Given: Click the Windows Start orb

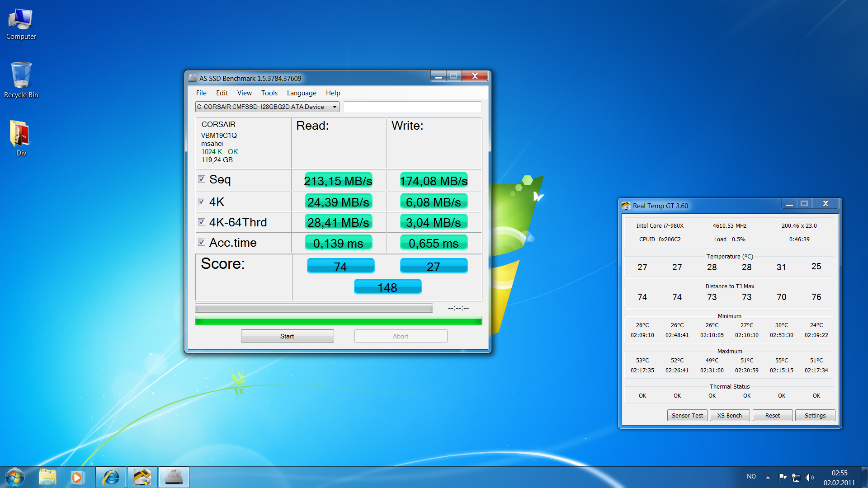Looking at the screenshot, I should pos(14,477).
